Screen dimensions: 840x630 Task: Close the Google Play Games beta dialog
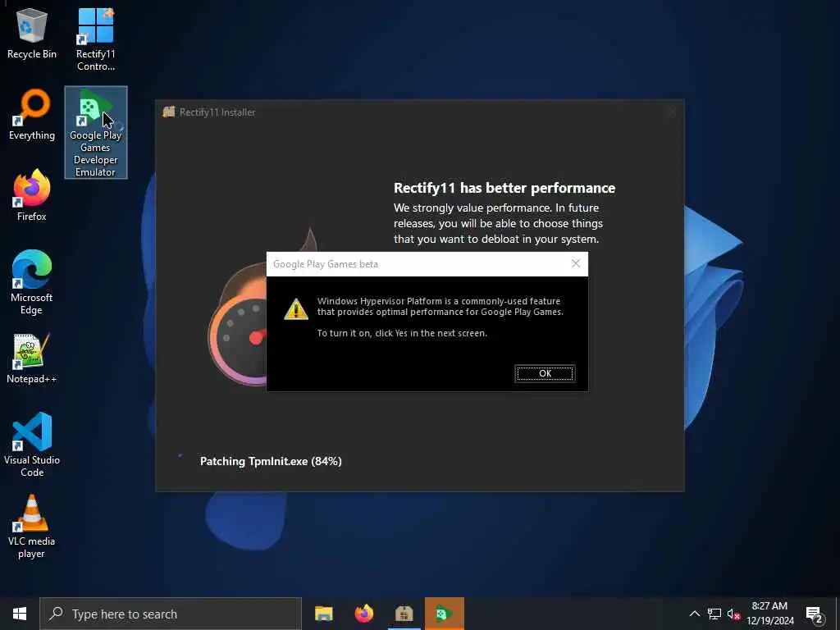(575, 263)
